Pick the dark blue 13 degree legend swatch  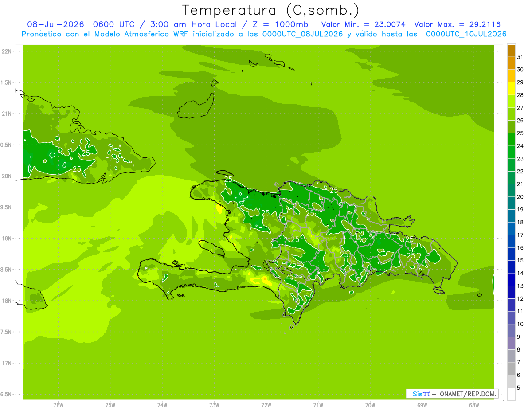coord(511,280)
